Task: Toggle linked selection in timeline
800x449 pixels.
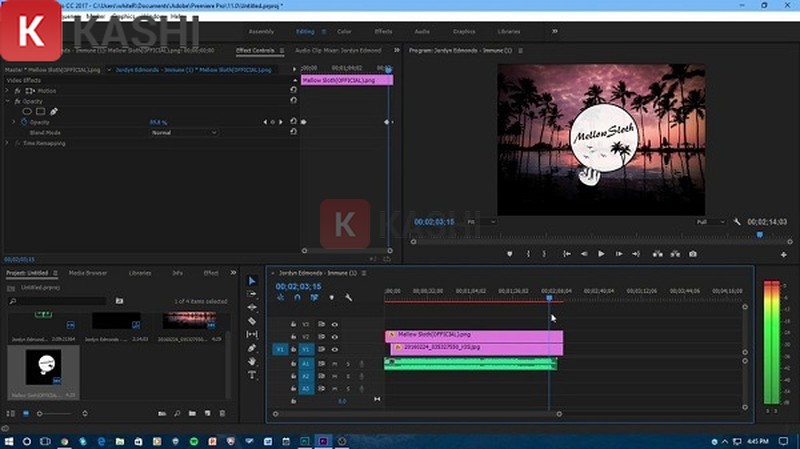Action: (314, 297)
